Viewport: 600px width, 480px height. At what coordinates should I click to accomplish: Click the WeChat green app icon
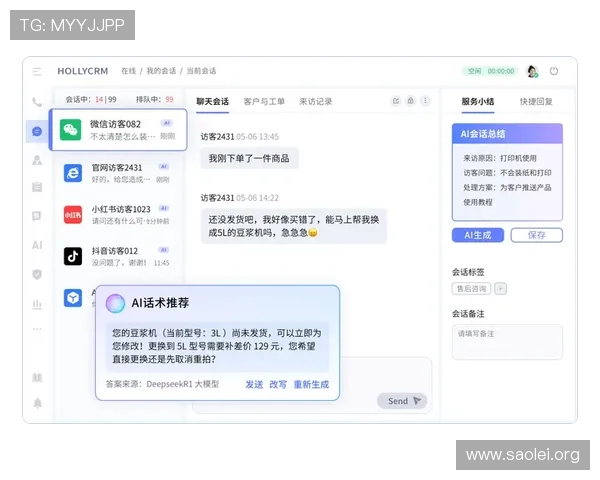pyautogui.click(x=71, y=130)
